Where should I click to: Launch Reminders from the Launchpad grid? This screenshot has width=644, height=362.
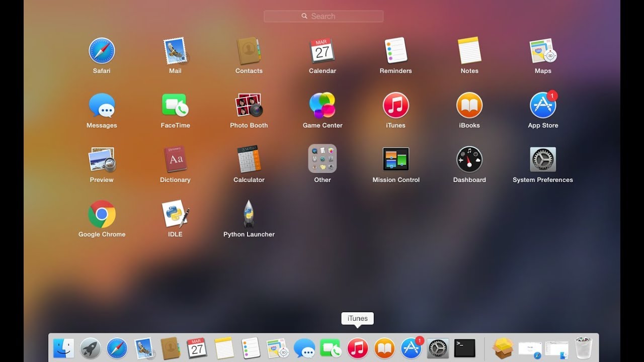[x=396, y=51]
